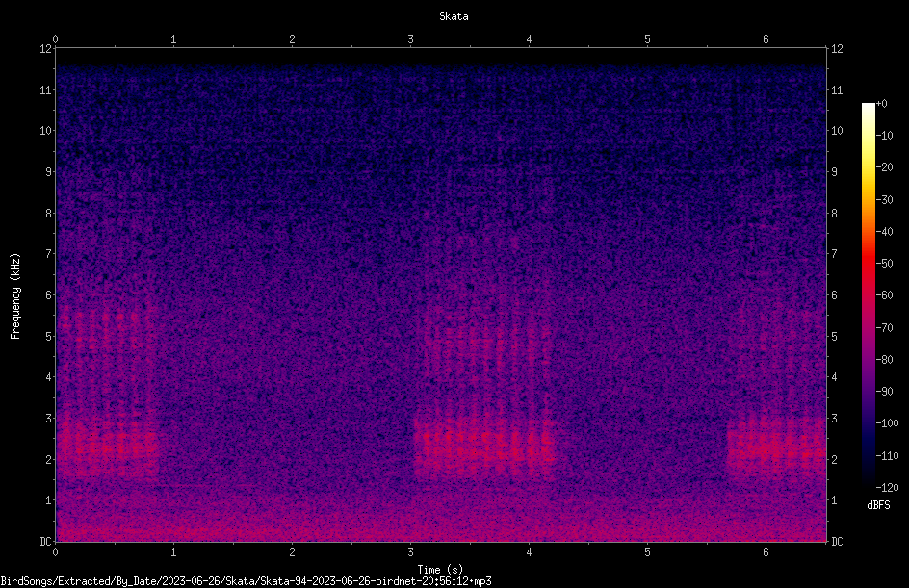
Task: Click the "6" tick on the bottom time axis
Action: [x=766, y=552]
